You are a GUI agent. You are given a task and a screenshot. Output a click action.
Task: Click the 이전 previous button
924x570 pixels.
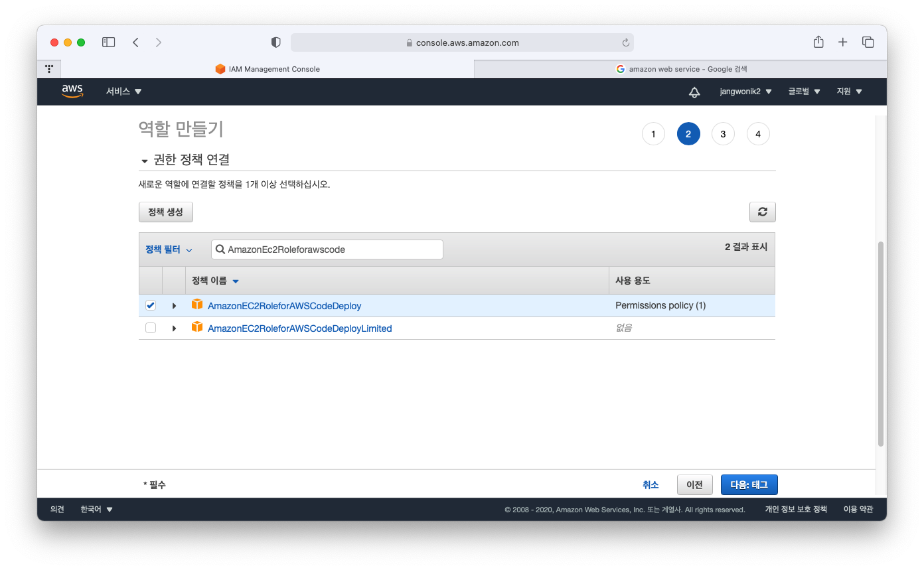click(x=694, y=485)
